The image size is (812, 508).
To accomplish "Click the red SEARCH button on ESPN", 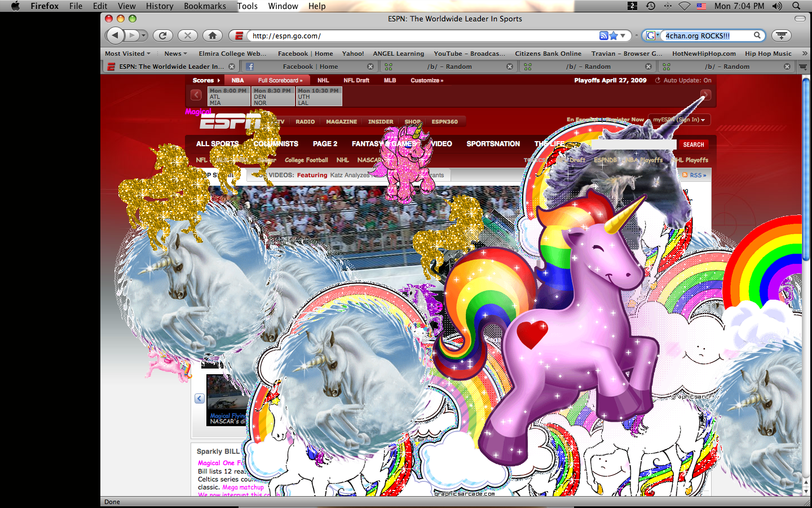I will [693, 144].
